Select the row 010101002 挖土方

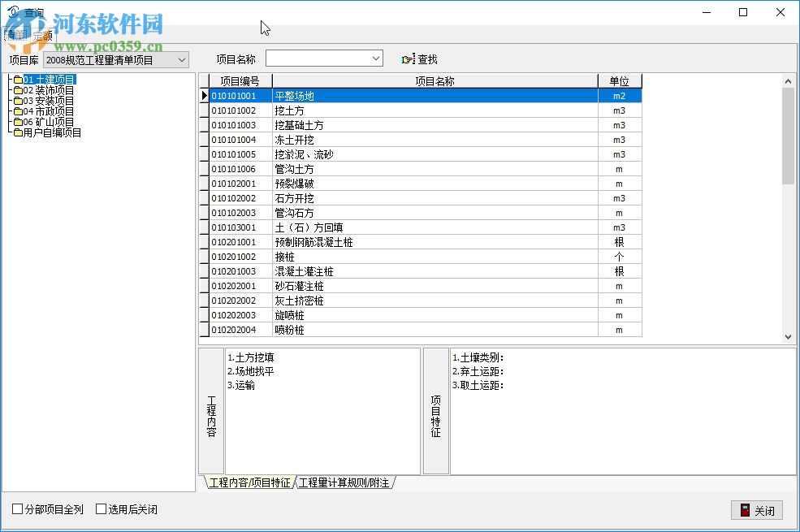pos(325,110)
